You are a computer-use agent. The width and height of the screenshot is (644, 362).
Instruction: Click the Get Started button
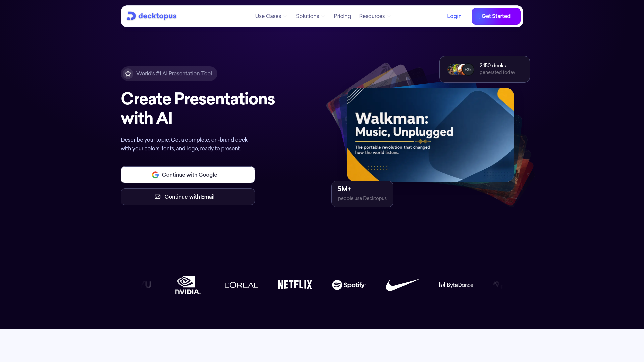pyautogui.click(x=496, y=16)
